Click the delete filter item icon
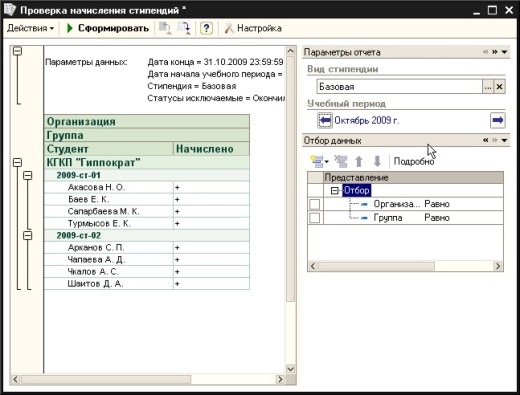The height and width of the screenshot is (395, 520). (341, 161)
